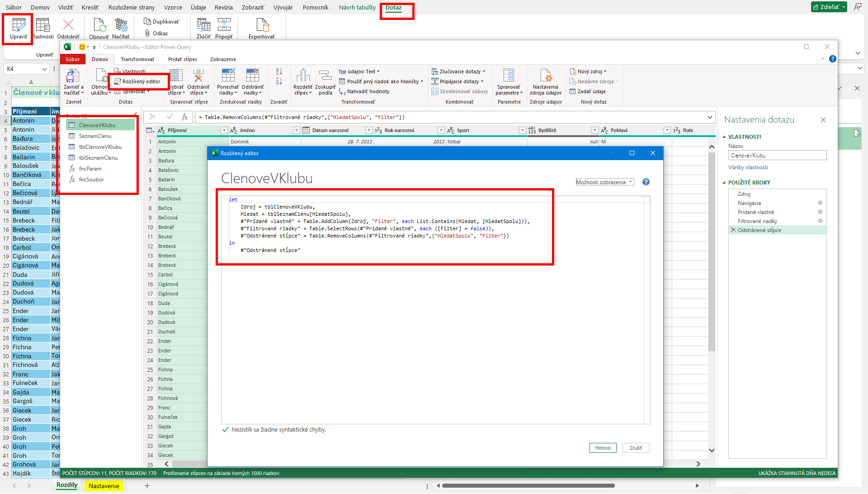Select the SeznamClenu query
This screenshot has width=868, height=494.
(95, 136)
